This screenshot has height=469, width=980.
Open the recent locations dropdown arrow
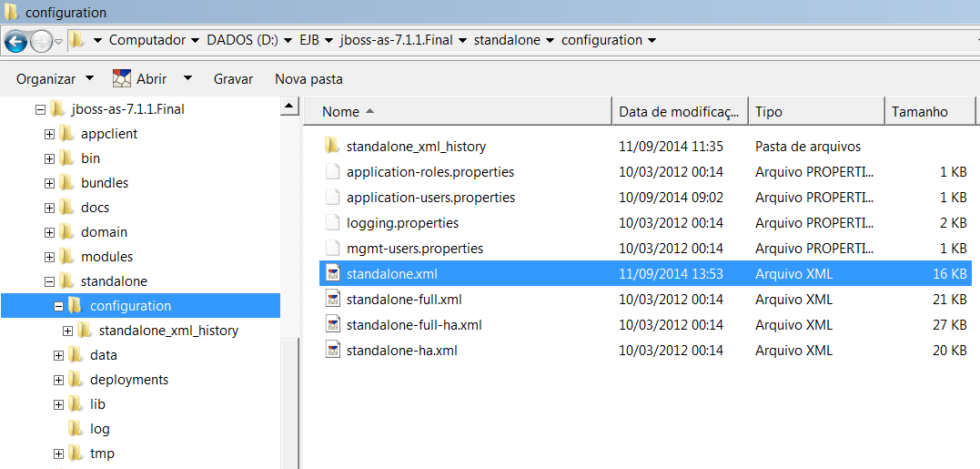pos(59,42)
